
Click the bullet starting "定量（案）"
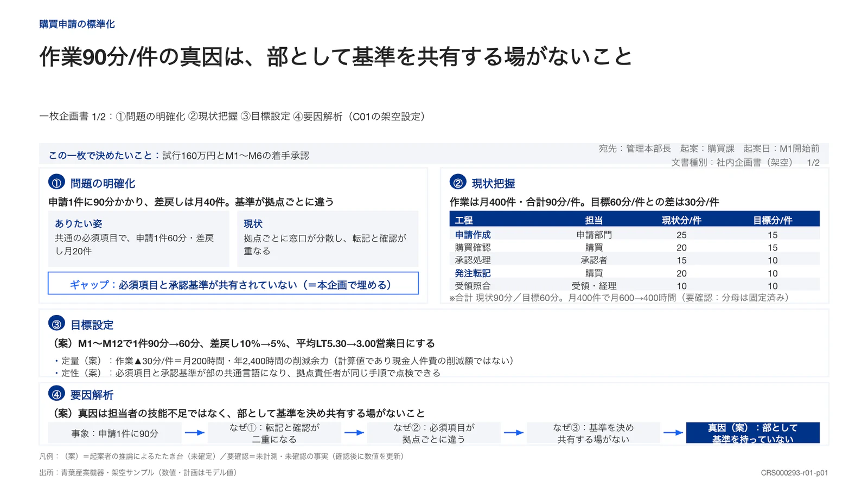(x=284, y=361)
